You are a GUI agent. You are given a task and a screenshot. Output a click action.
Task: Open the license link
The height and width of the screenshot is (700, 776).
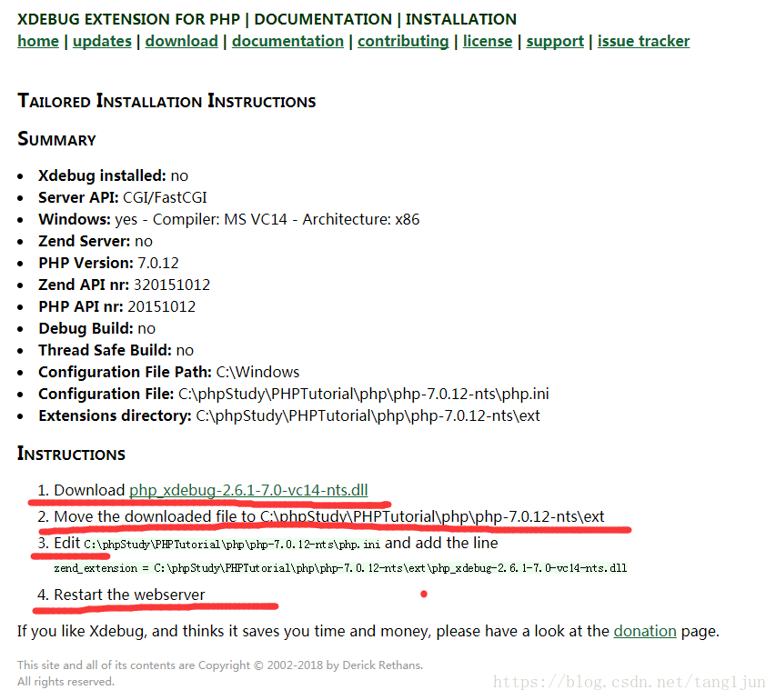488,41
